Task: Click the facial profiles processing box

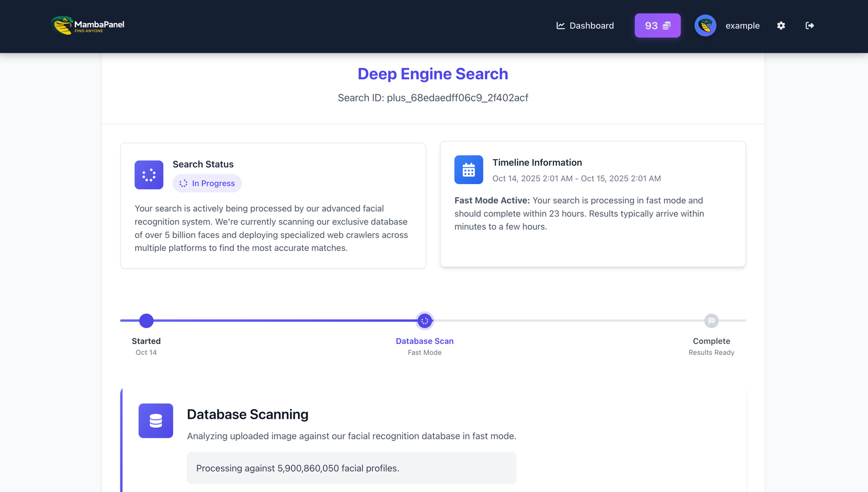Action: [352, 468]
